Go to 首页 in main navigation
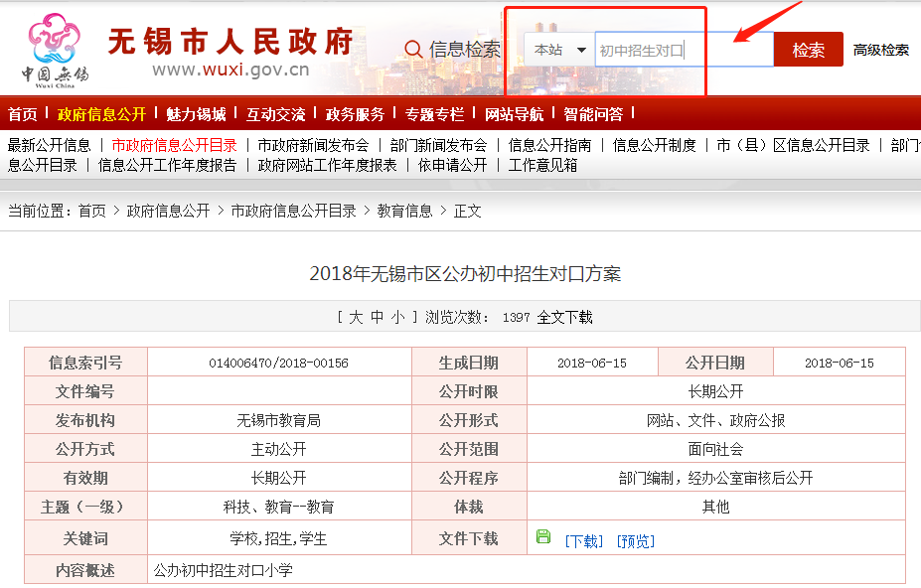The width and height of the screenshot is (921, 588). coord(23,114)
